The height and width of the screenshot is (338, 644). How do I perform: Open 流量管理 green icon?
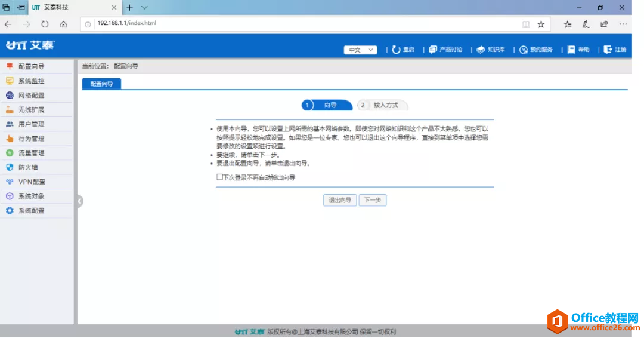pyautogui.click(x=10, y=152)
